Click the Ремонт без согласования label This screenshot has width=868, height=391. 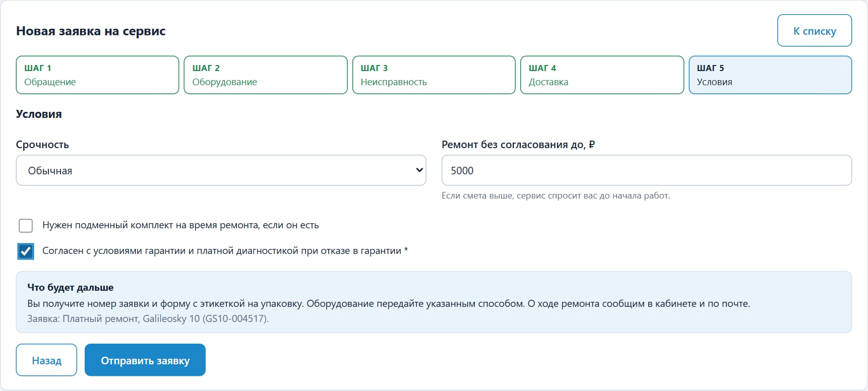518,145
